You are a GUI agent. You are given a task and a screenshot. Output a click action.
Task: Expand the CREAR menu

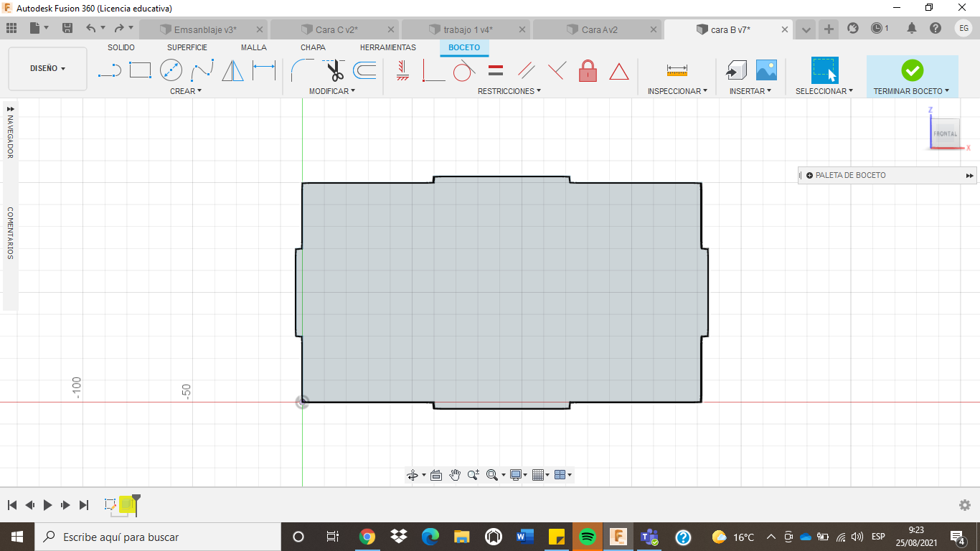[x=186, y=91]
